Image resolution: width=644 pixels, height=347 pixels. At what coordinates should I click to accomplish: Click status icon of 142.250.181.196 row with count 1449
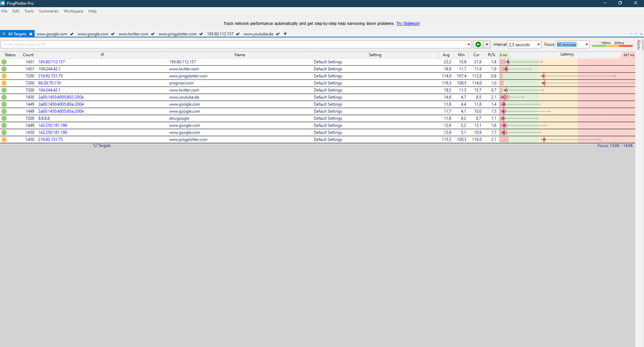coord(4,125)
